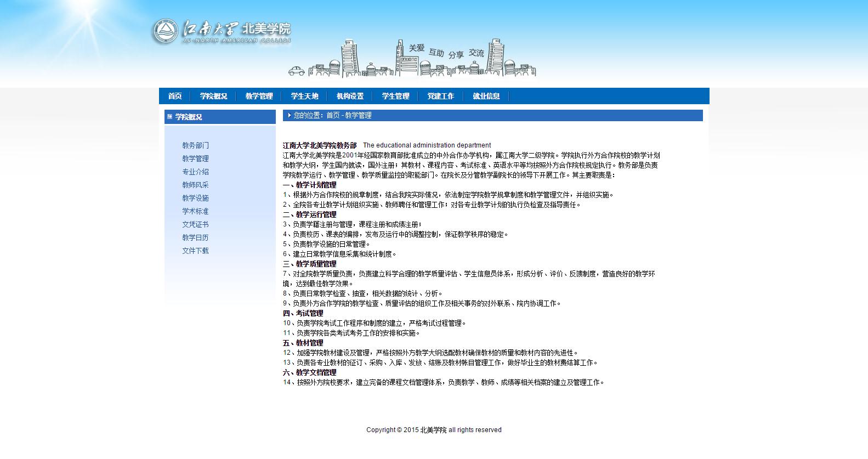Open 教学日历 in the sidebar

(195, 237)
